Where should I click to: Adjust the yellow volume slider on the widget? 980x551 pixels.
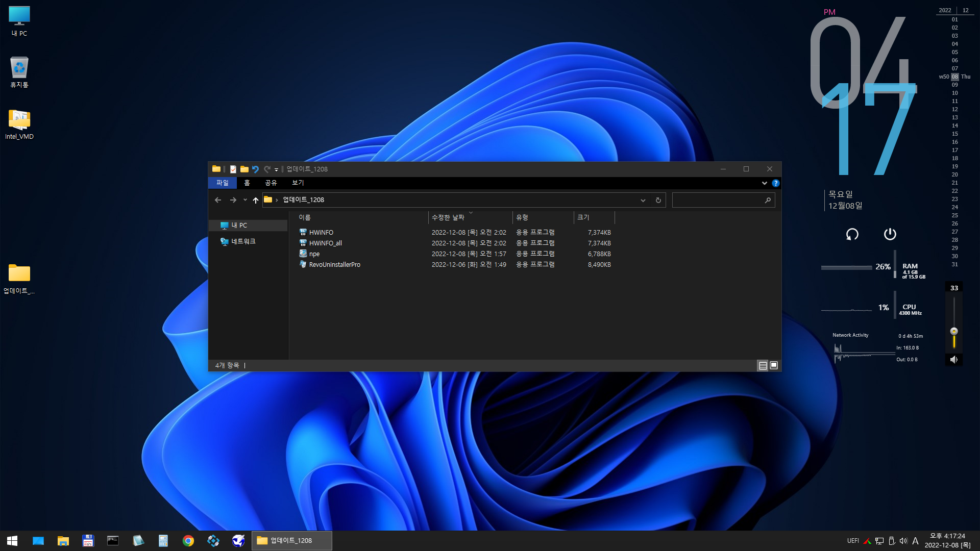coord(953,332)
